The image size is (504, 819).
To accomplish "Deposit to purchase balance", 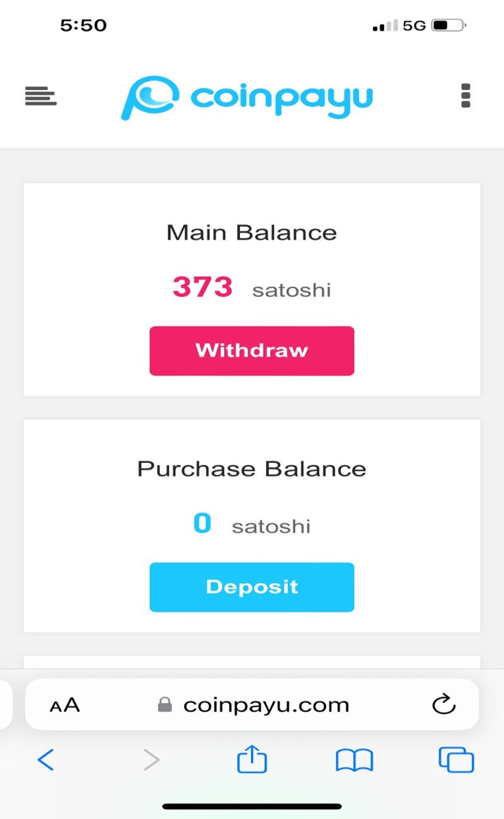I will click(x=252, y=587).
